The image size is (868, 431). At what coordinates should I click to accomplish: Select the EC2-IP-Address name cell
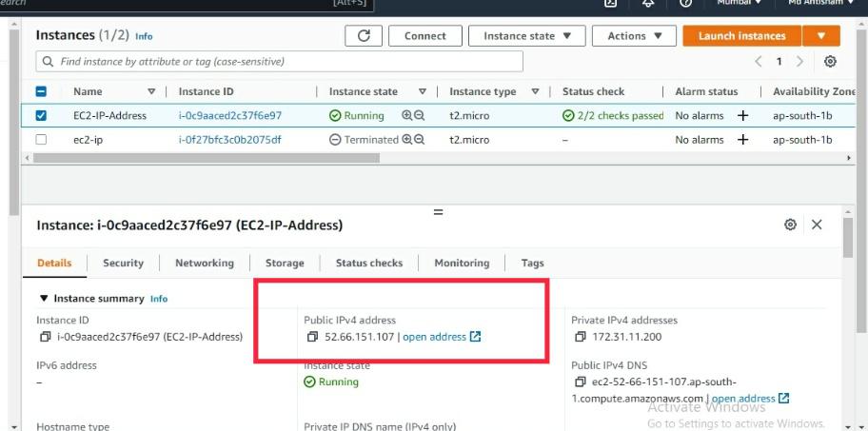point(109,116)
